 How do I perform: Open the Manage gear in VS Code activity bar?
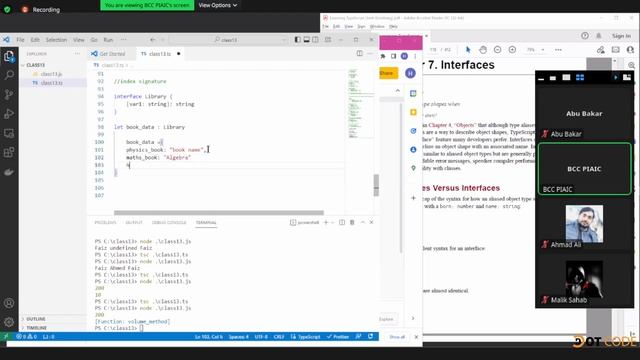coord(9,322)
